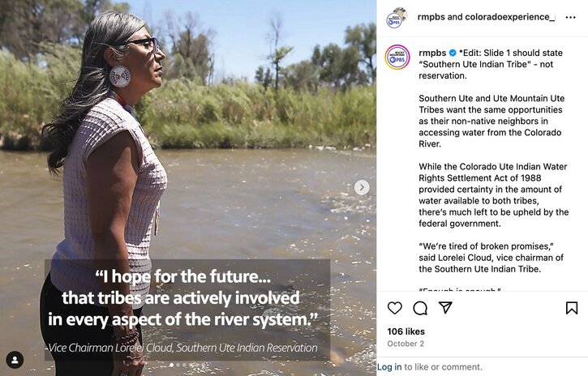The image size is (588, 376).
Task: Share the post via the paper plane icon
Action: click(x=445, y=307)
